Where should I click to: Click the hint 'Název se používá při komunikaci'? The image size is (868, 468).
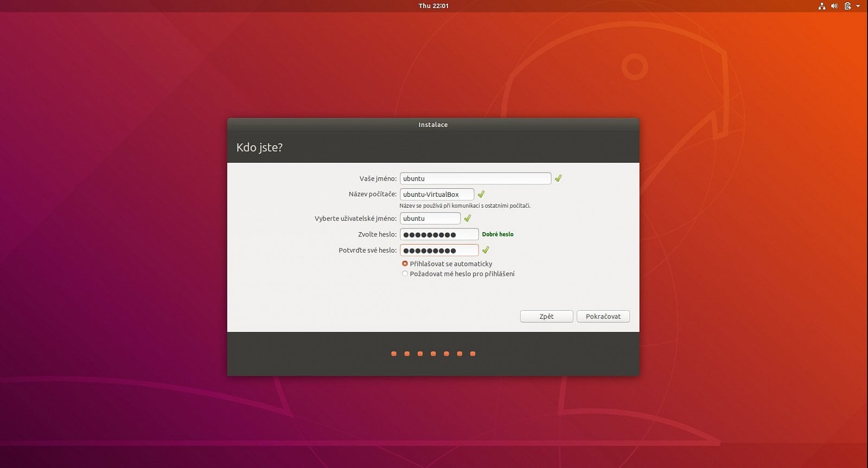[465, 206]
